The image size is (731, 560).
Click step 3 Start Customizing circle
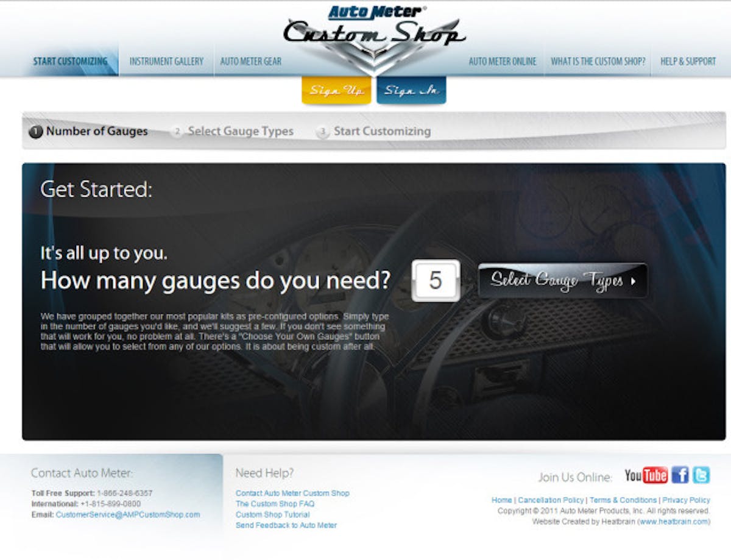[x=322, y=131]
